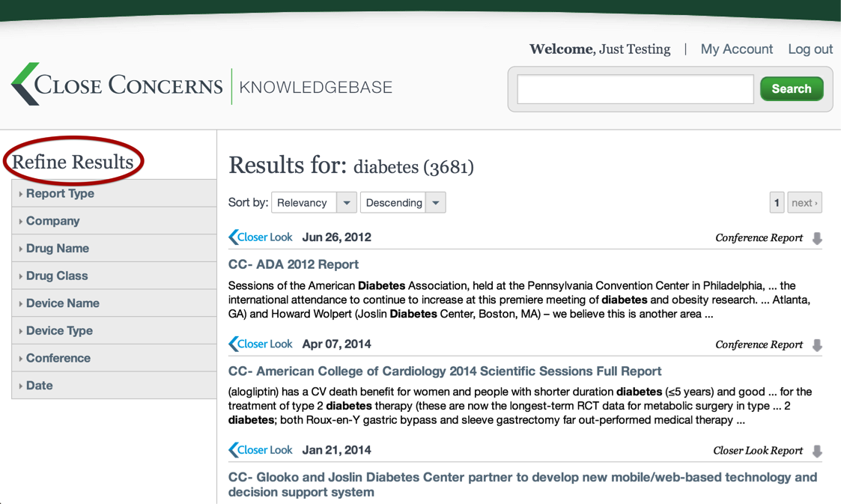
Task: Expand the Conference filter
Action: click(115, 358)
